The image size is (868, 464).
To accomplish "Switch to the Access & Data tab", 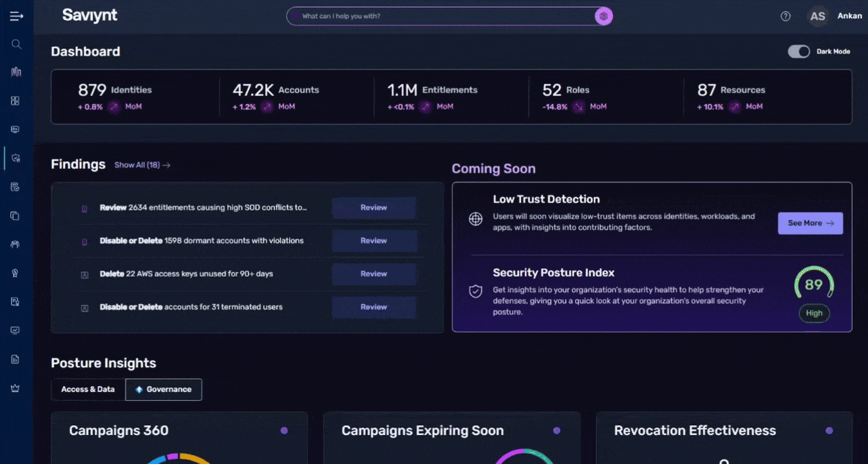I will pyautogui.click(x=88, y=389).
